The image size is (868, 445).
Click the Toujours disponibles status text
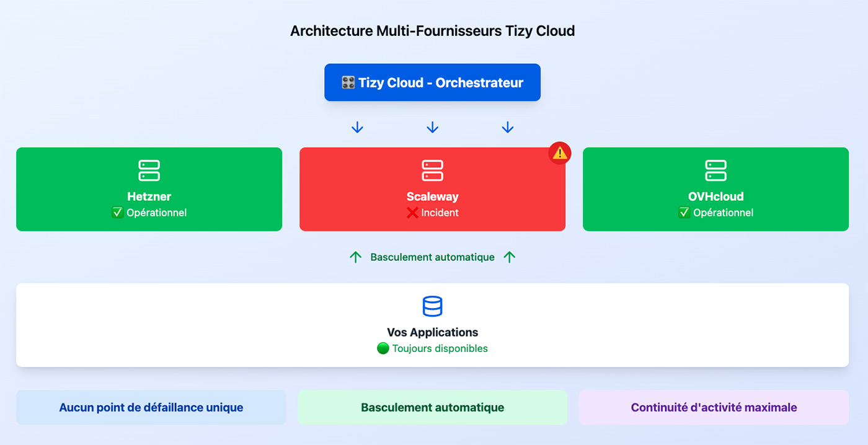(x=440, y=348)
